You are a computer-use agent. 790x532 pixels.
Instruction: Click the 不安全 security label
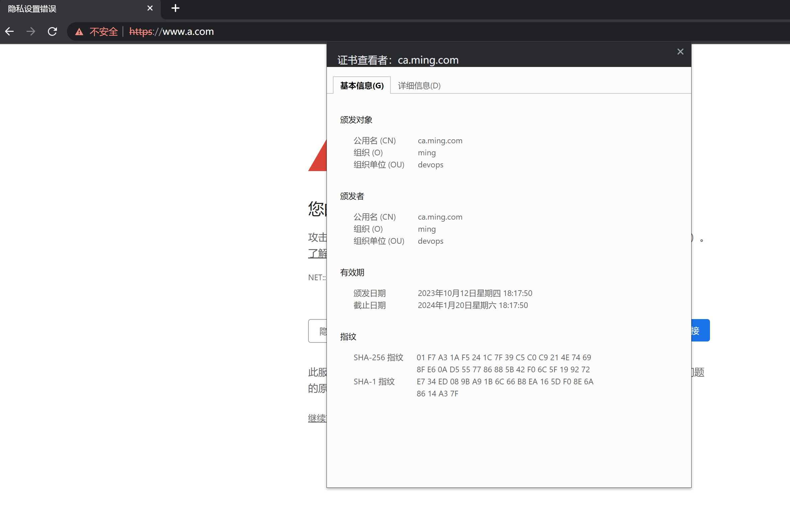click(x=103, y=32)
